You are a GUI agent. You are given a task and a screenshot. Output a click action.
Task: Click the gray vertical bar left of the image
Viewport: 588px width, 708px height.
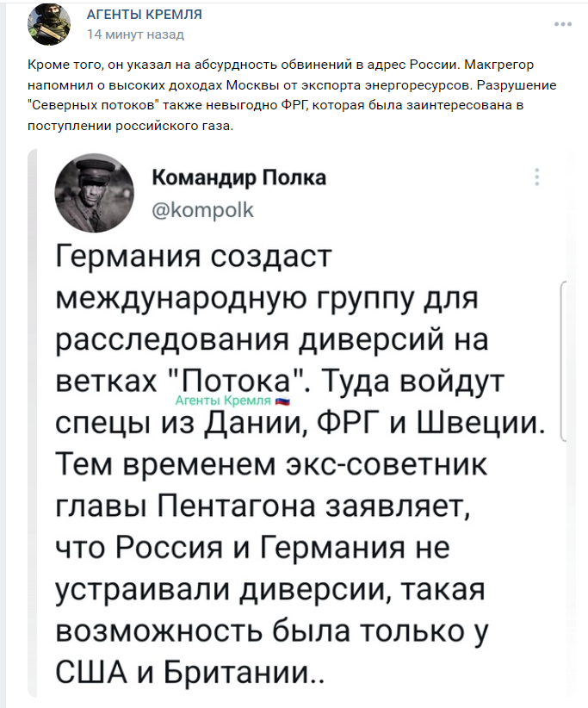click(32, 424)
